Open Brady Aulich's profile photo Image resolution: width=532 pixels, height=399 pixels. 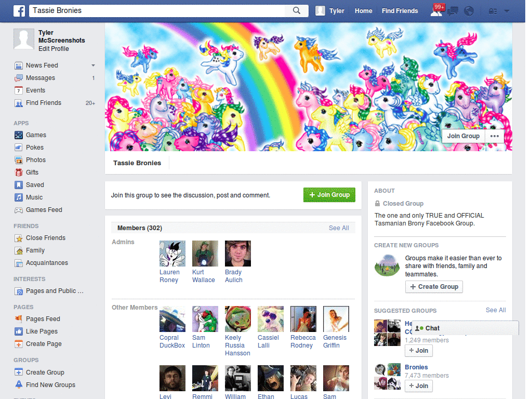click(238, 254)
